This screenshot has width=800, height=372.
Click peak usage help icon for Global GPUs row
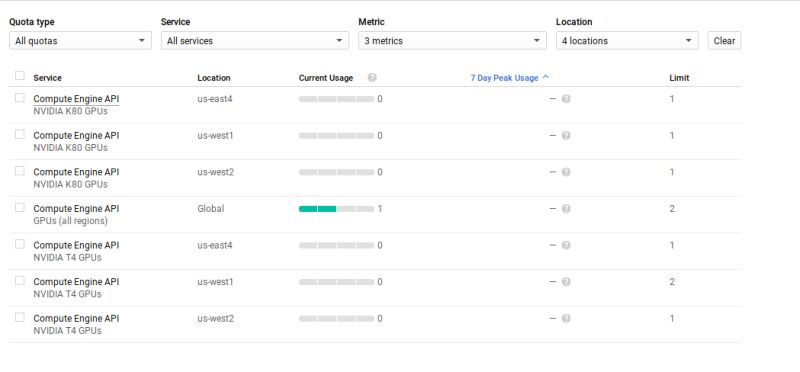pos(566,209)
